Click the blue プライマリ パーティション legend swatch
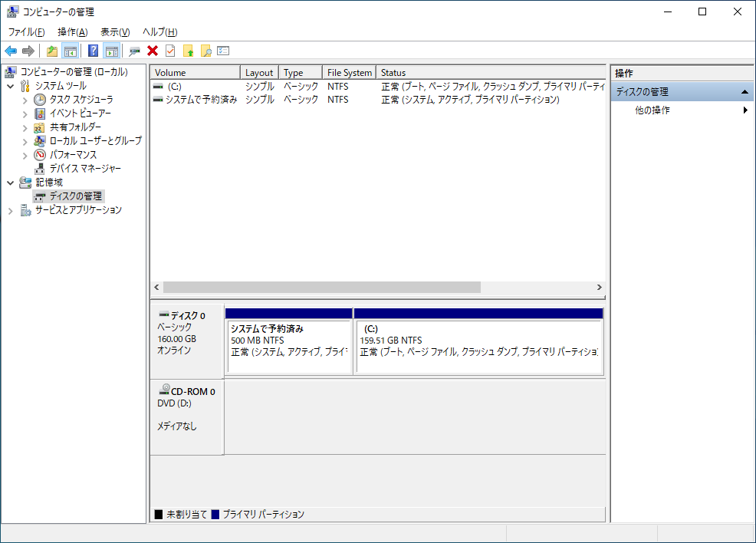This screenshot has width=756, height=543. coord(215,515)
